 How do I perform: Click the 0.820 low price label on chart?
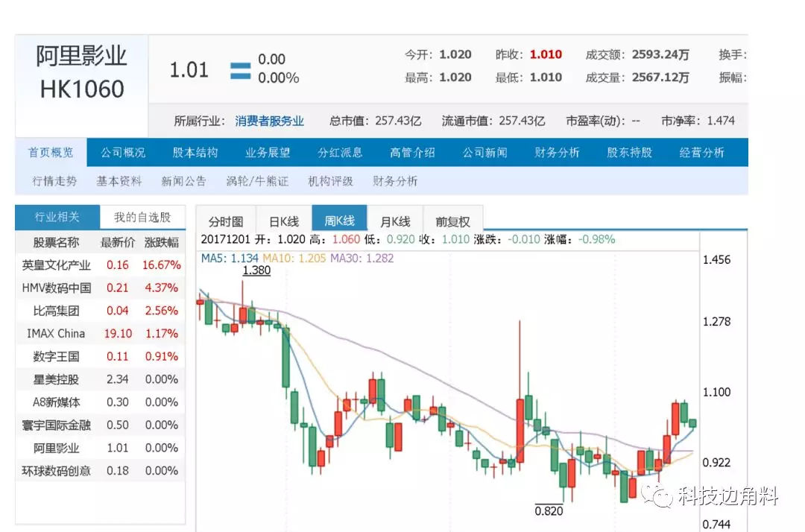pos(549,511)
